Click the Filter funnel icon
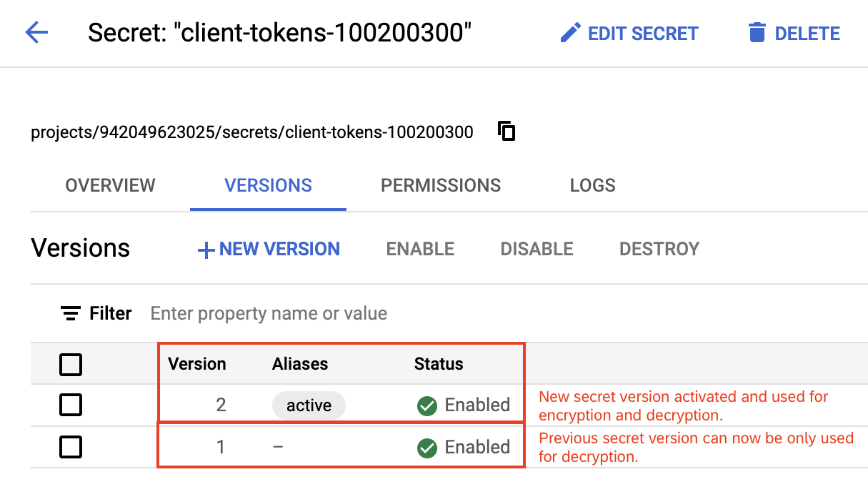The height and width of the screenshot is (487, 868). tap(69, 313)
